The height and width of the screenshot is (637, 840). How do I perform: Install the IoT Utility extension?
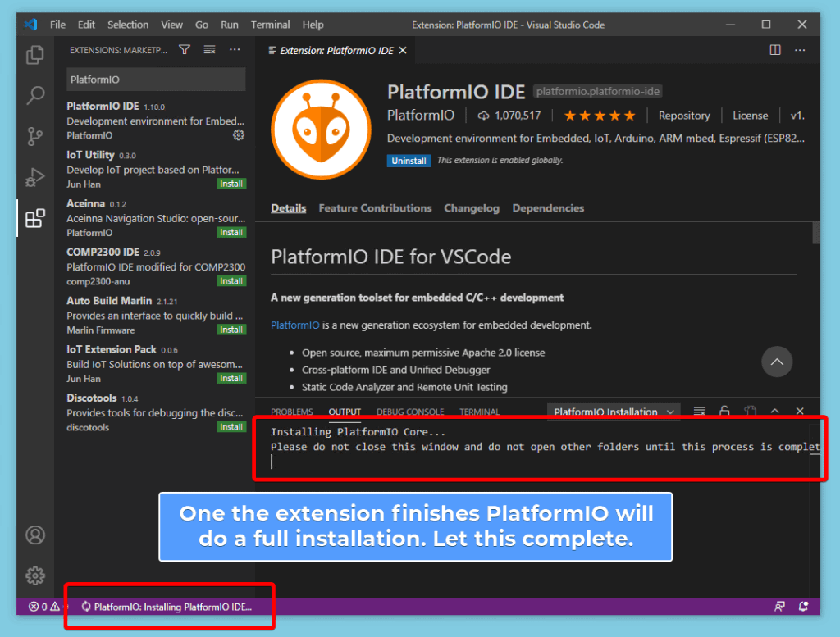(x=231, y=184)
